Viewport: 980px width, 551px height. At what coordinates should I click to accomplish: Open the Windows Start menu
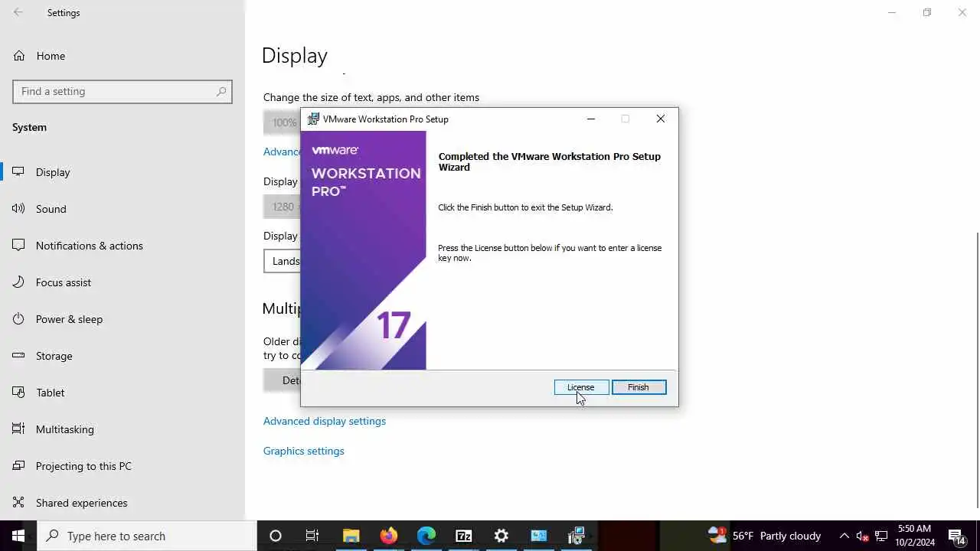[x=18, y=536]
